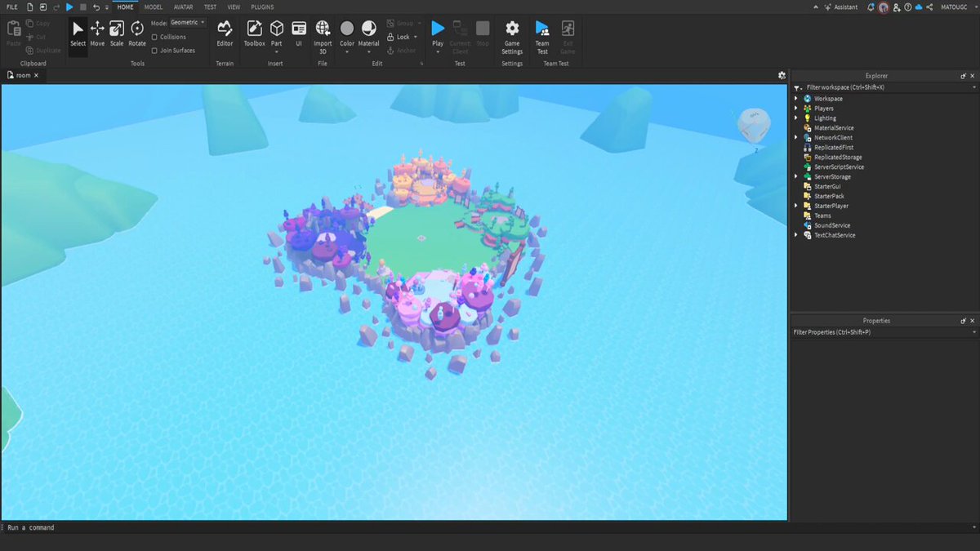Screen dimensions: 980x551
Task: Click the Undo arrow in the title bar
Action: click(x=96, y=7)
